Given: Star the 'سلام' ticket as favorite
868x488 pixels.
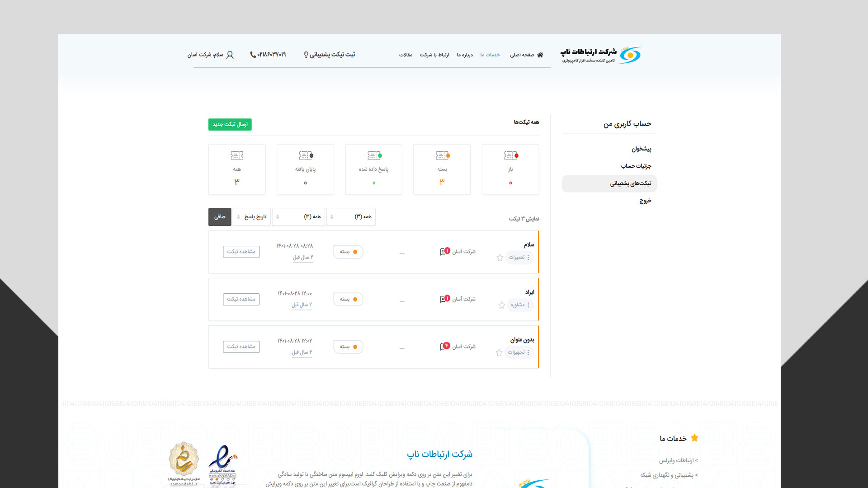Looking at the screenshot, I should (x=500, y=258).
